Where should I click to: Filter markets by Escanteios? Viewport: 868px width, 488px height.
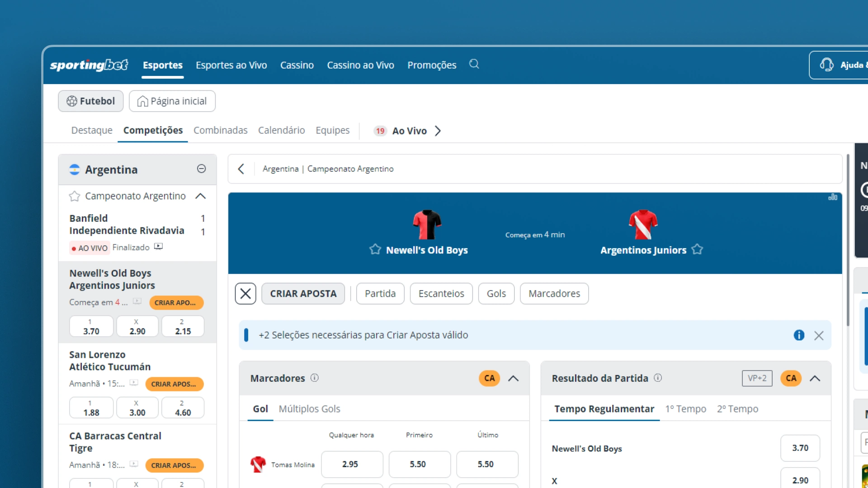[441, 294]
